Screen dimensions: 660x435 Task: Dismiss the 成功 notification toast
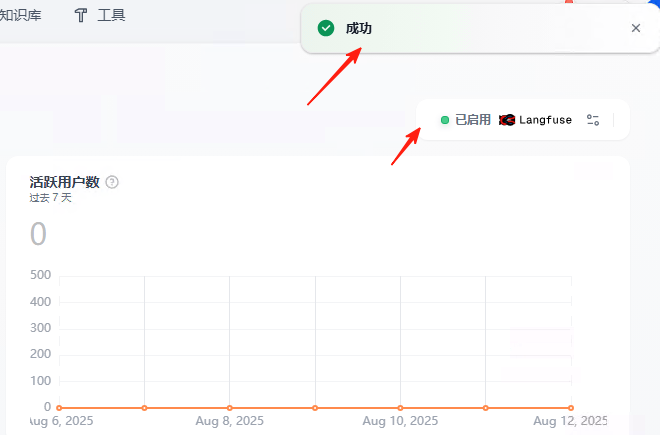pyautogui.click(x=636, y=28)
